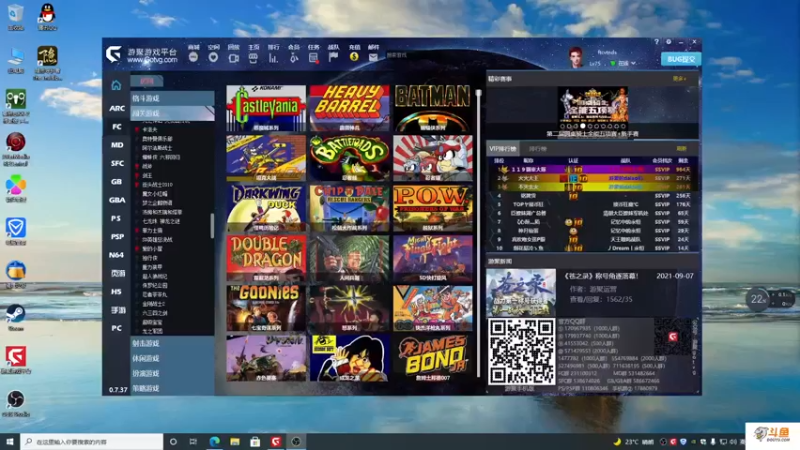
Task: Open the 排行 ranking chart icon
Action: point(273,58)
